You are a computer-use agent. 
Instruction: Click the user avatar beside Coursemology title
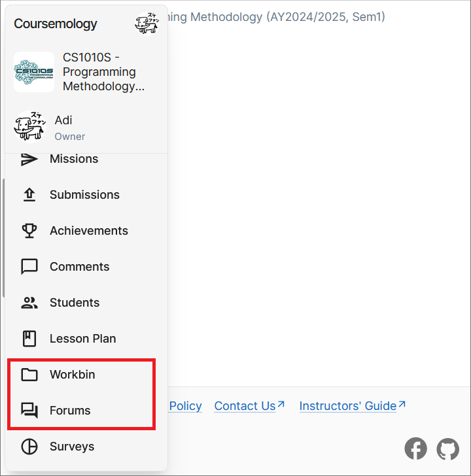point(147,24)
